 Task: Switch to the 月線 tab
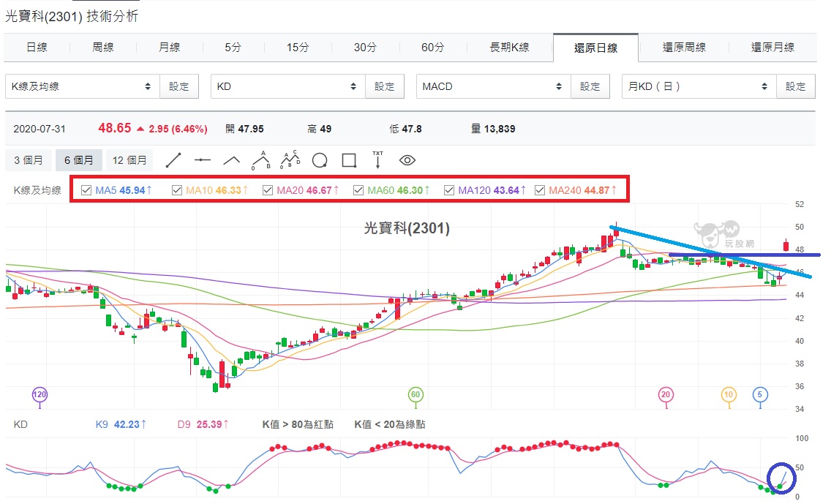point(169,47)
